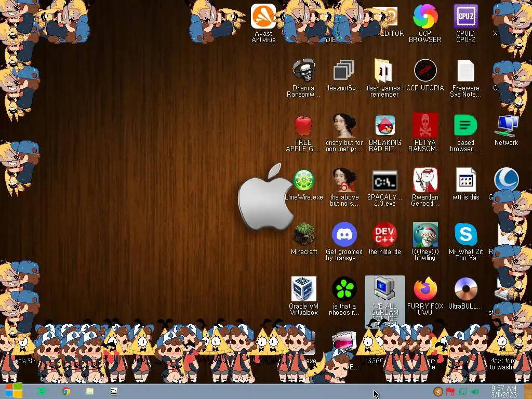Open the CPUID CPU-Z icon
The image size is (532, 399).
tap(465, 23)
